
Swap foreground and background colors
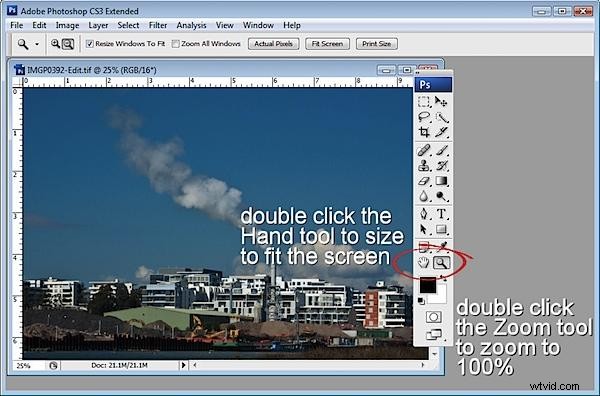443,277
